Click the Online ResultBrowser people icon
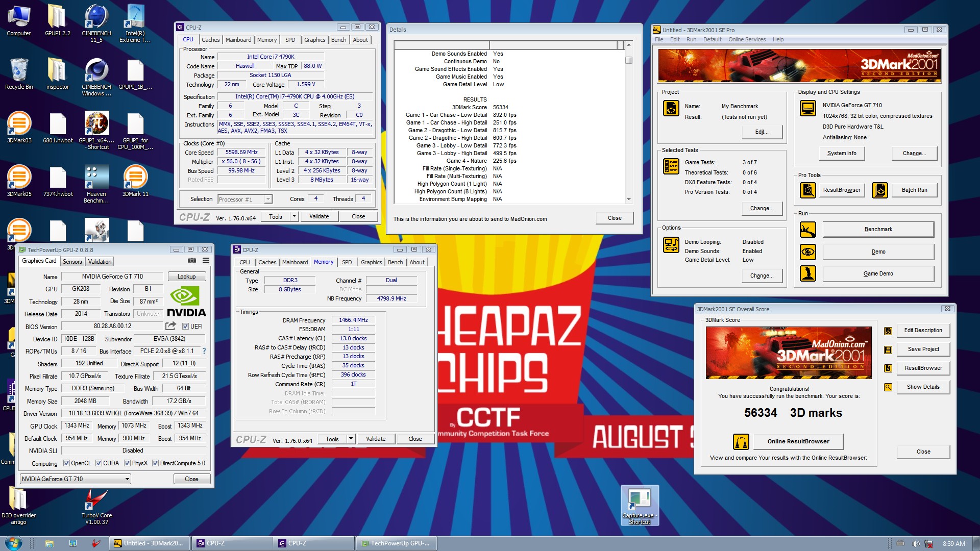The image size is (980, 551). point(741,442)
